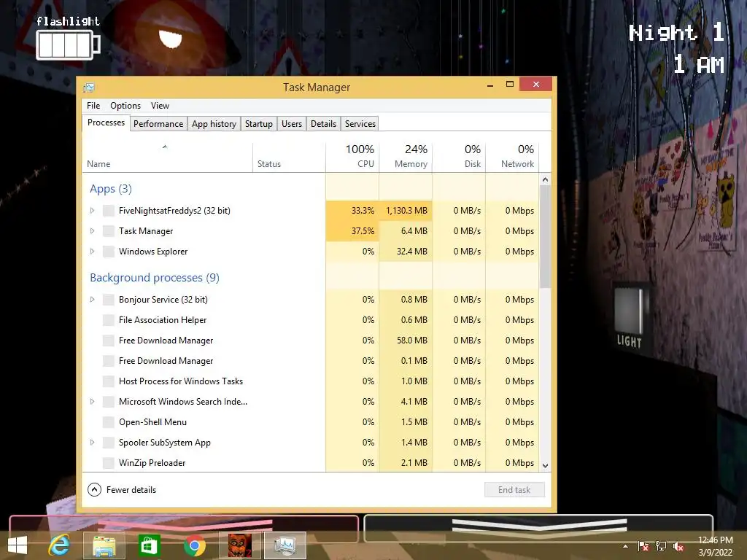The height and width of the screenshot is (560, 747).
Task: Click the End task button
Action: [514, 489]
